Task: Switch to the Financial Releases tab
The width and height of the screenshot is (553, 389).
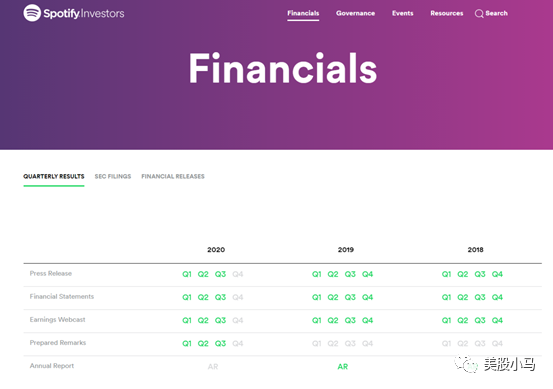Action: (173, 176)
